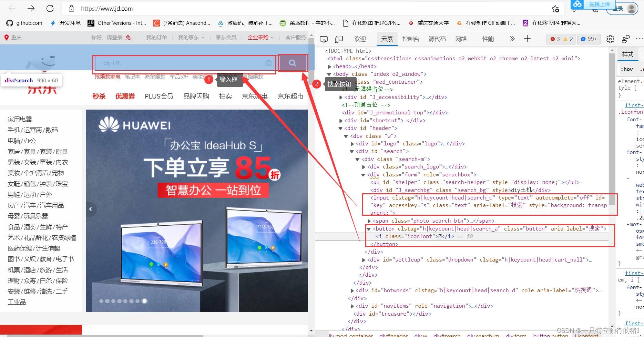Reload the page with refresh icon
This screenshot has width=644, height=337.
50,9
